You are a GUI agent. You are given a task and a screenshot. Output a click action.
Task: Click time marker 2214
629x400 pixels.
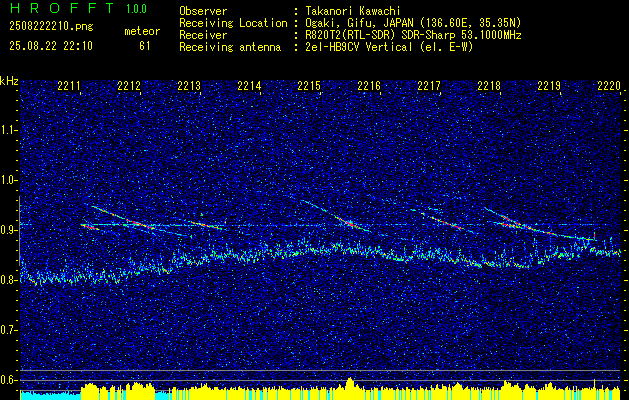(x=249, y=86)
